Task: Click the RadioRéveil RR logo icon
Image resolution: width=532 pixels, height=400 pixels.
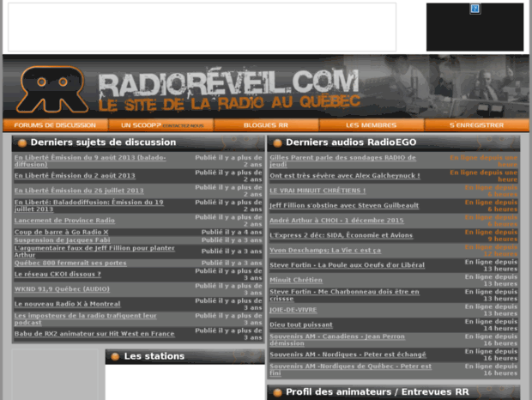Action: click(x=52, y=89)
